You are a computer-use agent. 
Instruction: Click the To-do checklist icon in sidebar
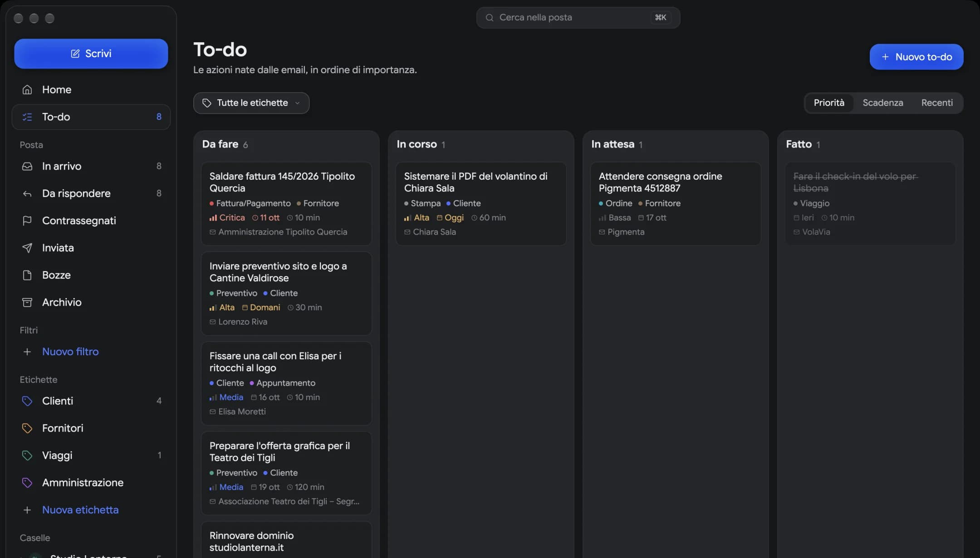pos(27,117)
